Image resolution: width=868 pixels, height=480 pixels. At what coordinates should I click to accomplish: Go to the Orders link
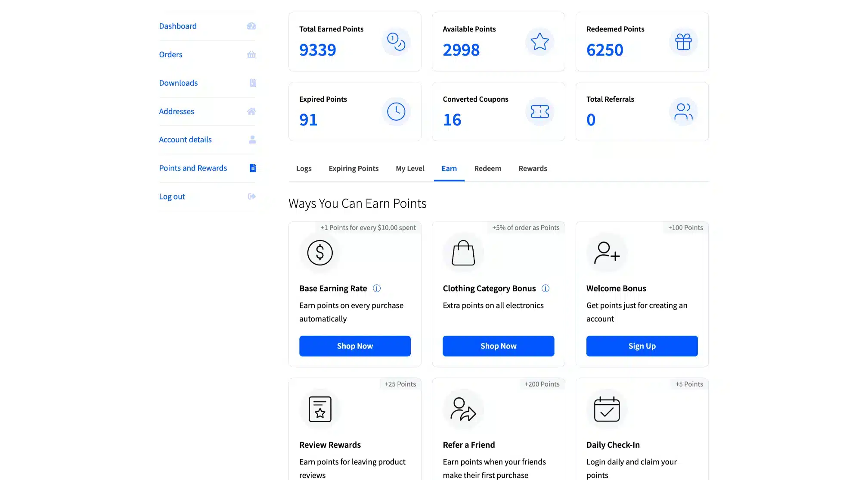[171, 55]
